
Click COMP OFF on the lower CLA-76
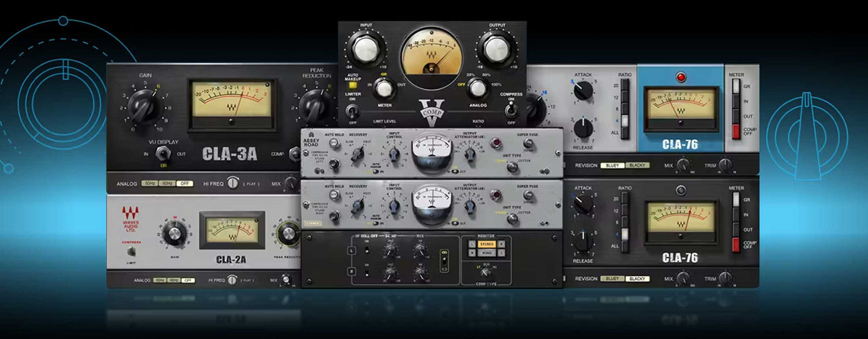[x=736, y=244]
